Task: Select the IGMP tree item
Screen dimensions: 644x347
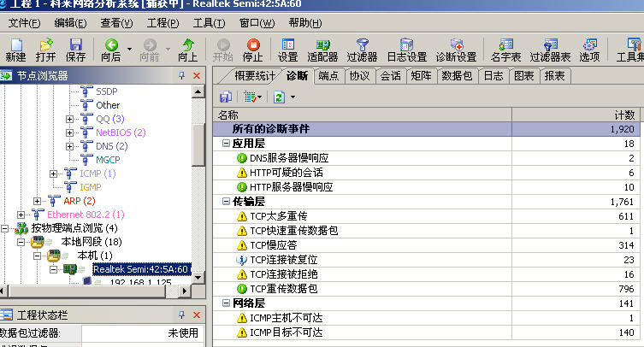Action: [x=91, y=187]
